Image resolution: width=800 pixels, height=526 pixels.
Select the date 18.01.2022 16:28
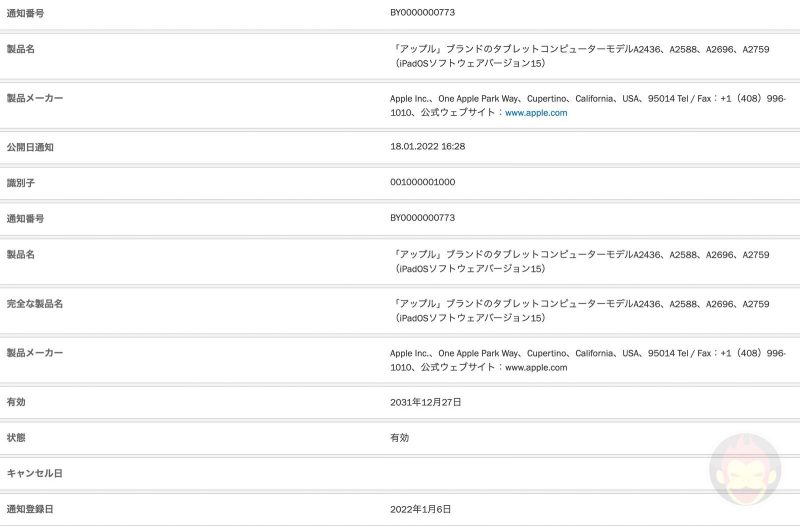coord(427,147)
